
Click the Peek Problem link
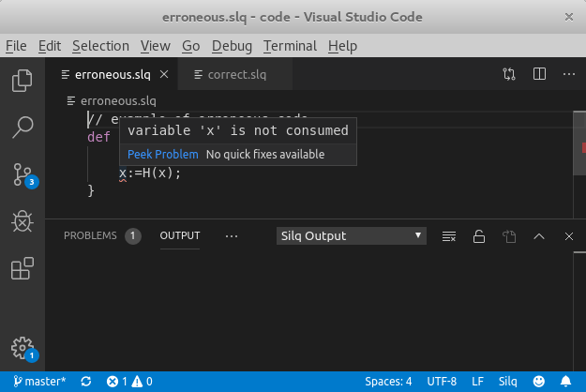(163, 154)
